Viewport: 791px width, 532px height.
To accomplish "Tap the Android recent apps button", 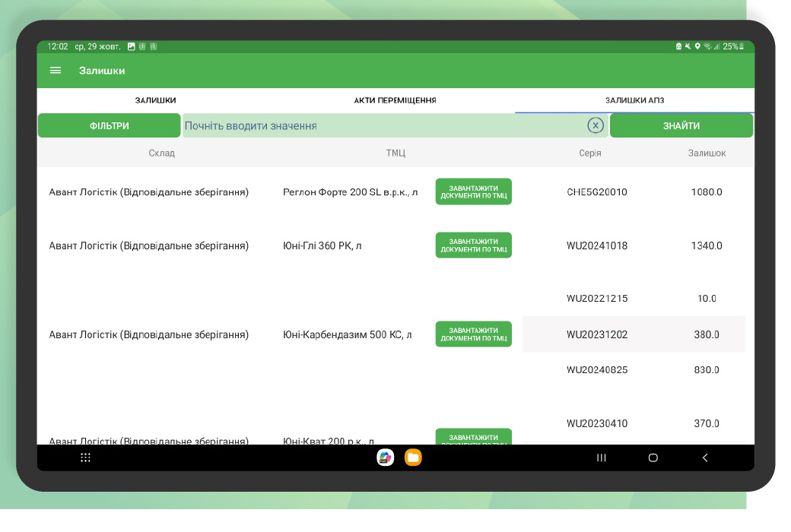I will (602, 458).
